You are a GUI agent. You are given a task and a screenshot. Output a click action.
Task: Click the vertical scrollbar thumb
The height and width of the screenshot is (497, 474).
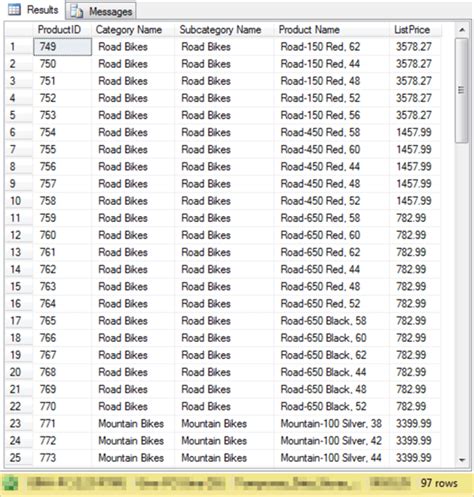[462, 90]
